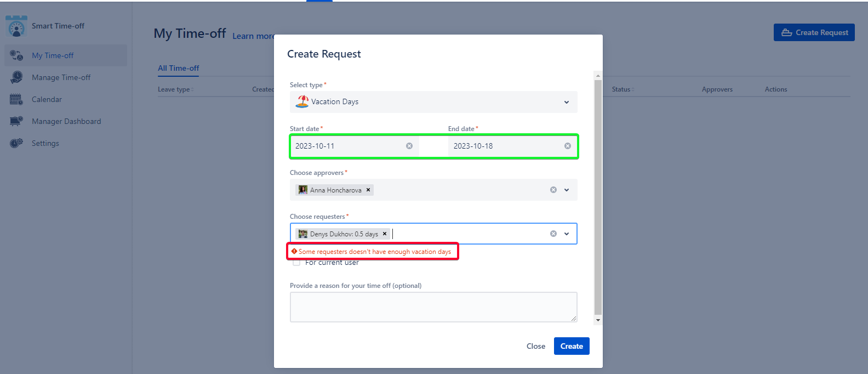868x374 pixels.
Task: Remove Denys Dukhov from requesters
Action: coord(385,234)
